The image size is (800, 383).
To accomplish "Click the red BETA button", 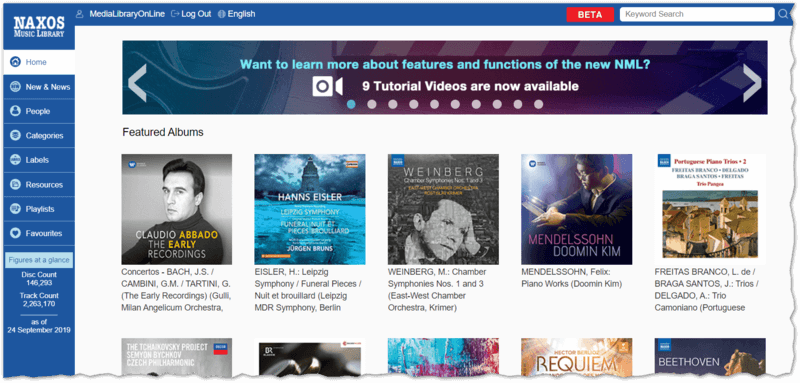I will click(590, 15).
